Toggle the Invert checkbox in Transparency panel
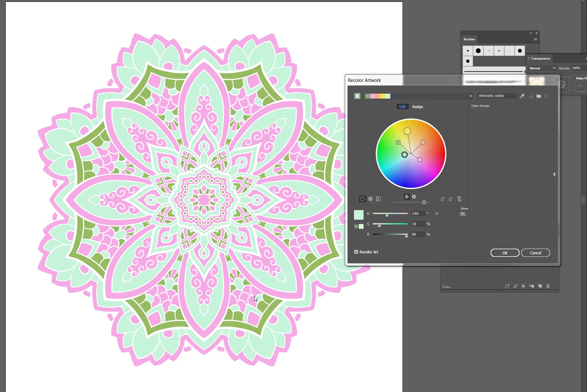Screen dimensions: 587x392 click(574, 91)
